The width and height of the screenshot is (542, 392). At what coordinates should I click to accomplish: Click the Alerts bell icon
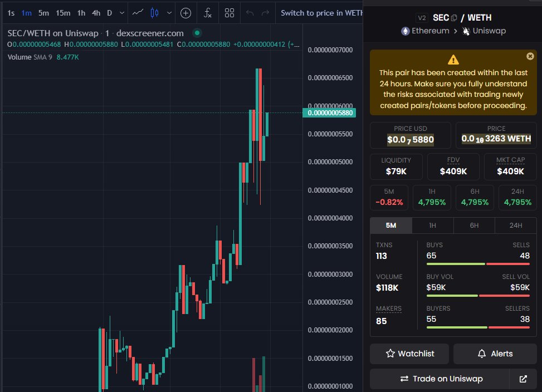pyautogui.click(x=481, y=354)
